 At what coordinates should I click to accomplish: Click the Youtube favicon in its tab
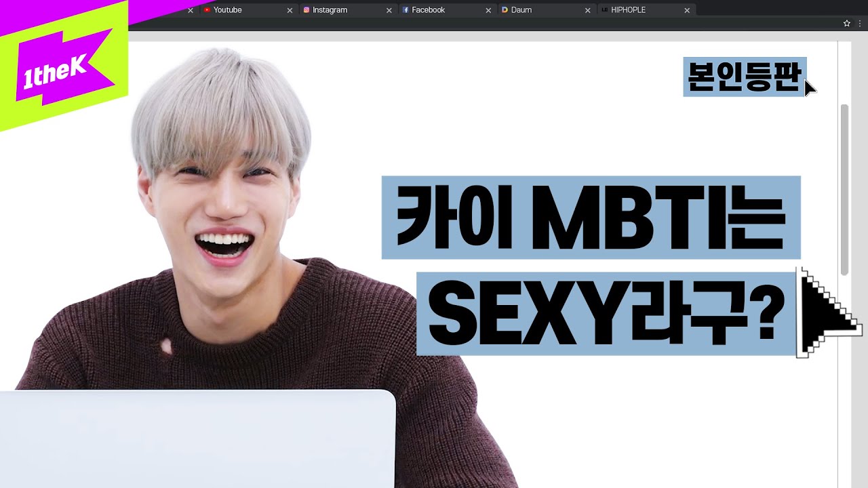(x=207, y=10)
